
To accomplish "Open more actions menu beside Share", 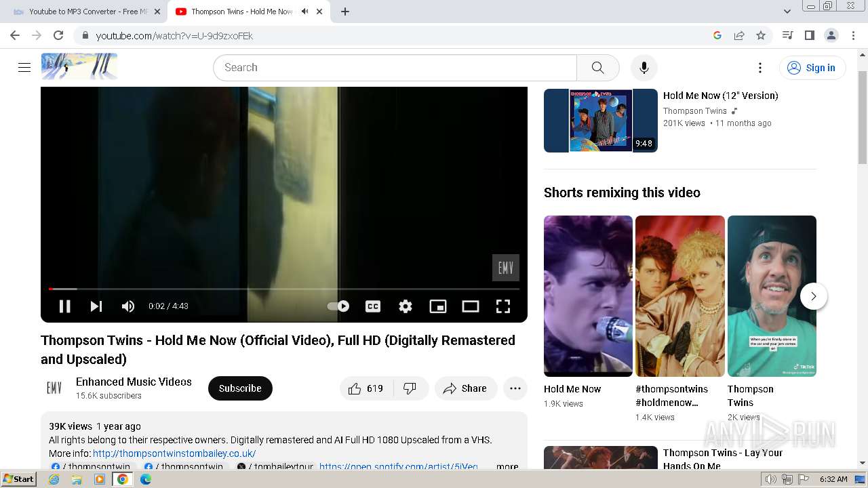I will click(515, 388).
